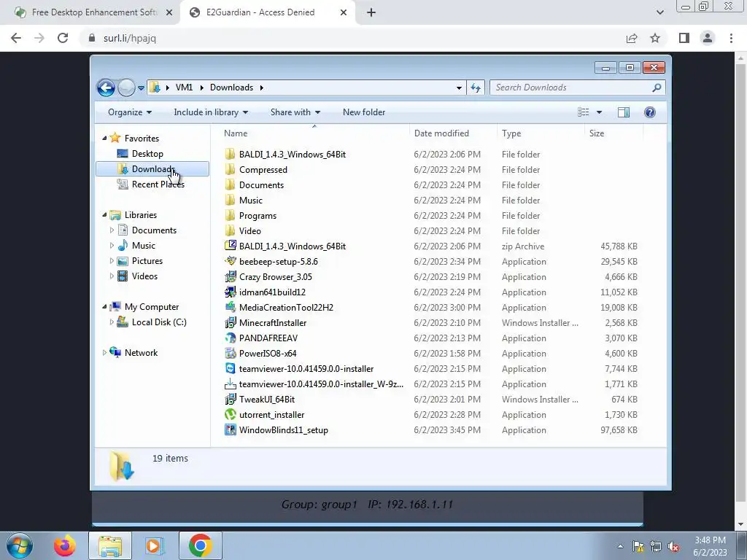Open the address bar history dropdown
This screenshot has height=560, width=747.
[459, 87]
